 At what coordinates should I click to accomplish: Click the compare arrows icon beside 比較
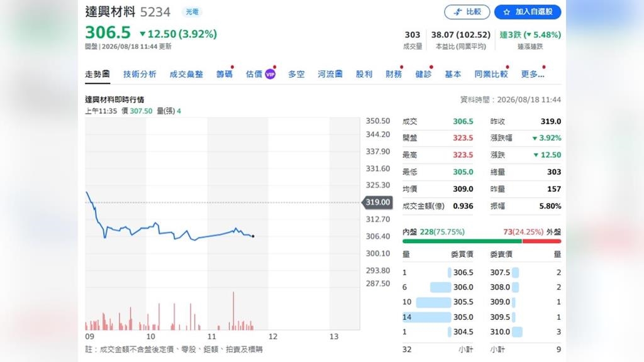458,13
